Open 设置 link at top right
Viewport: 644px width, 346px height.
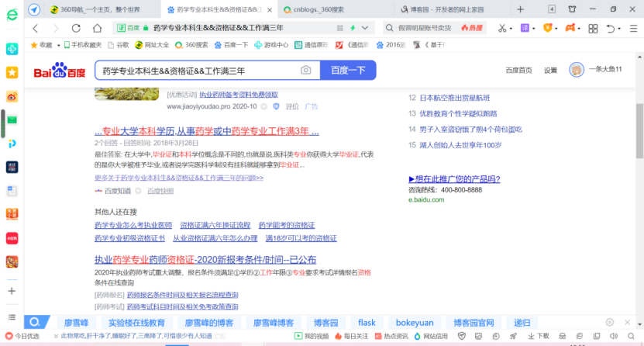coord(550,71)
